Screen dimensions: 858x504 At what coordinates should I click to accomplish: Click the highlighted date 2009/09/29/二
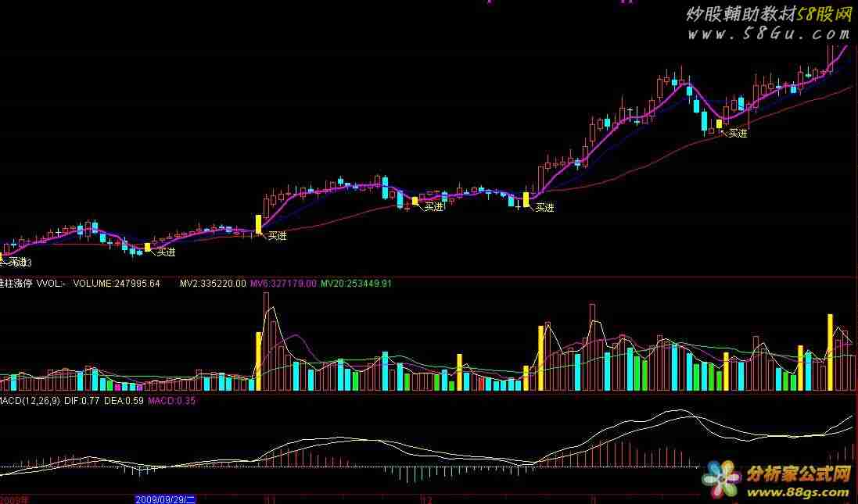[x=165, y=499]
